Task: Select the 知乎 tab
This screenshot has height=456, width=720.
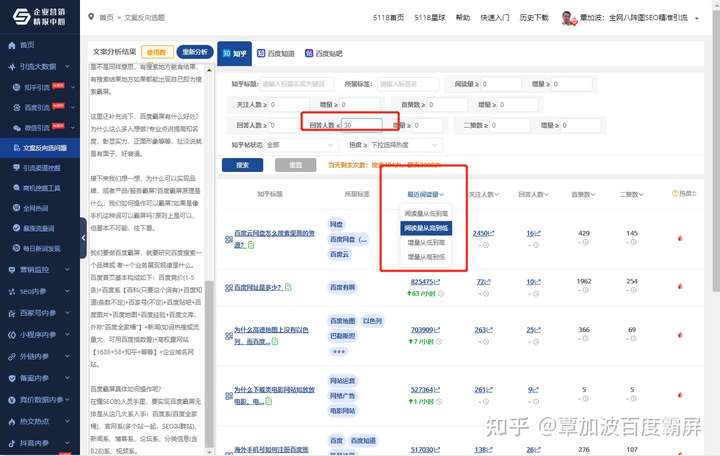Action: [x=235, y=53]
